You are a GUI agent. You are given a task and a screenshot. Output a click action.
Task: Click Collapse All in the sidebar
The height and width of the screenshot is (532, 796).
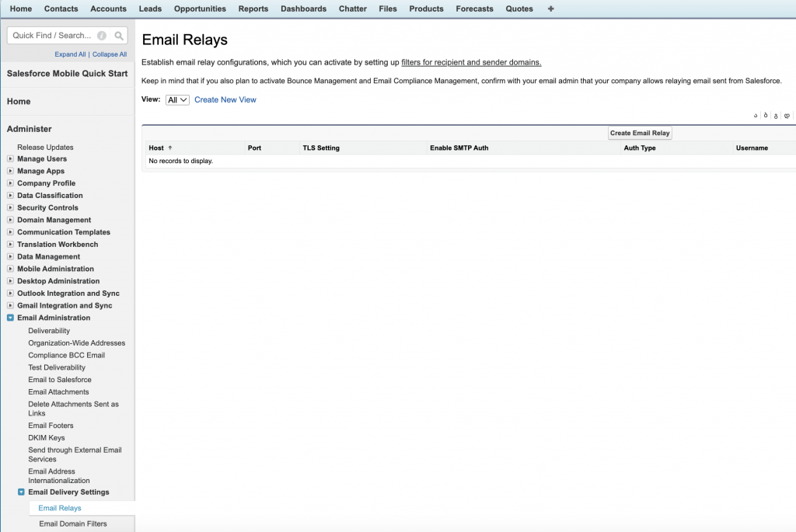110,54
